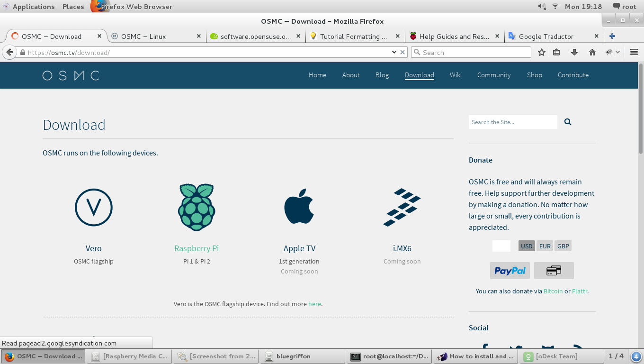The width and height of the screenshot is (644, 364).
Task: Click the Vero device name
Action: 94,248
